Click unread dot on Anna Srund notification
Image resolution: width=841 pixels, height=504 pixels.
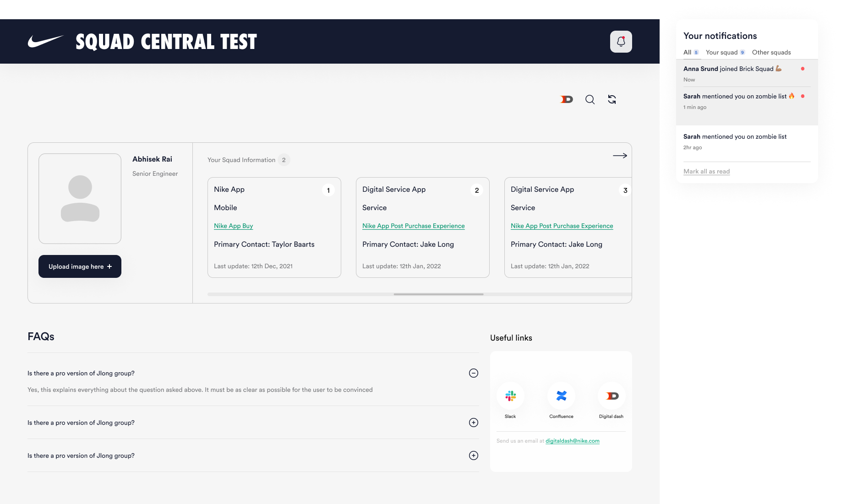pyautogui.click(x=803, y=69)
